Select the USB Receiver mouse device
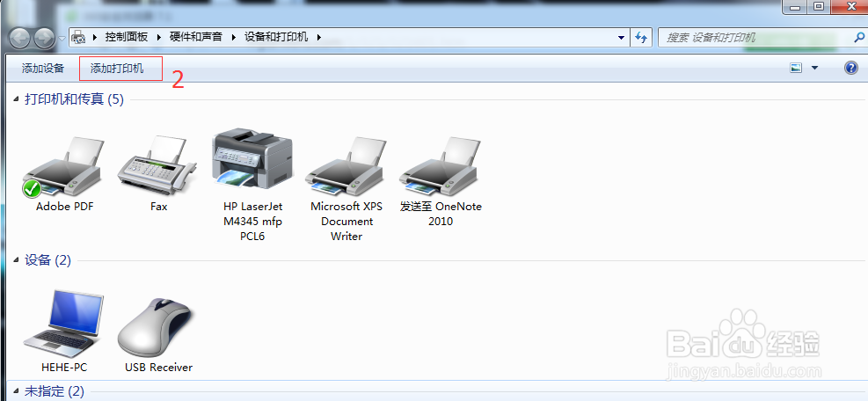The width and height of the screenshot is (868, 401). click(157, 327)
